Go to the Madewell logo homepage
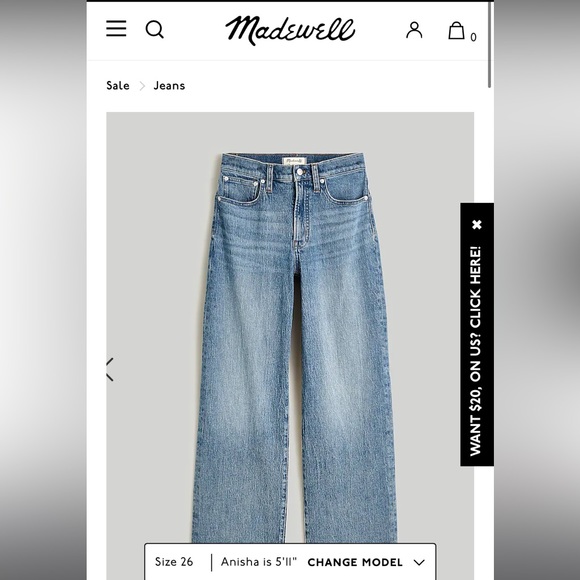The image size is (580, 580). [290, 30]
